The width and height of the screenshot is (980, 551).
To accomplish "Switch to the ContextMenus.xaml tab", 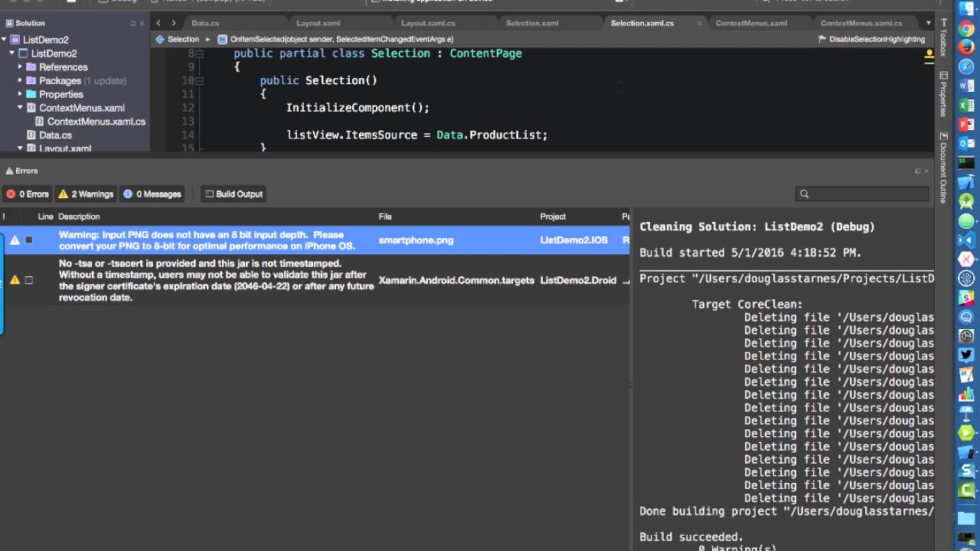I will point(751,23).
